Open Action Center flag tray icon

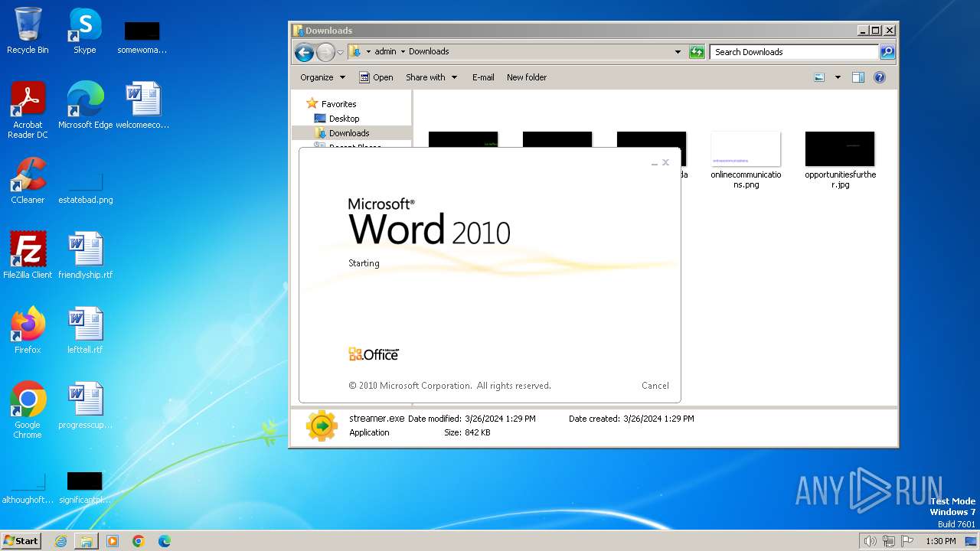[908, 541]
